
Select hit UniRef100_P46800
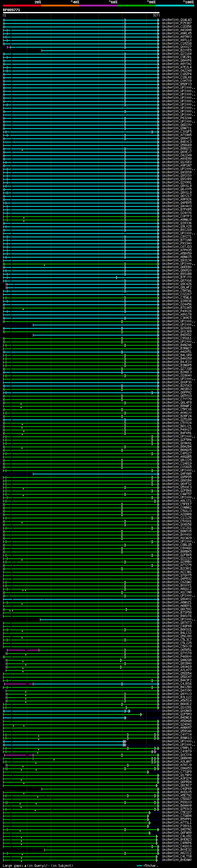pyautogui.click(x=176, y=657)
